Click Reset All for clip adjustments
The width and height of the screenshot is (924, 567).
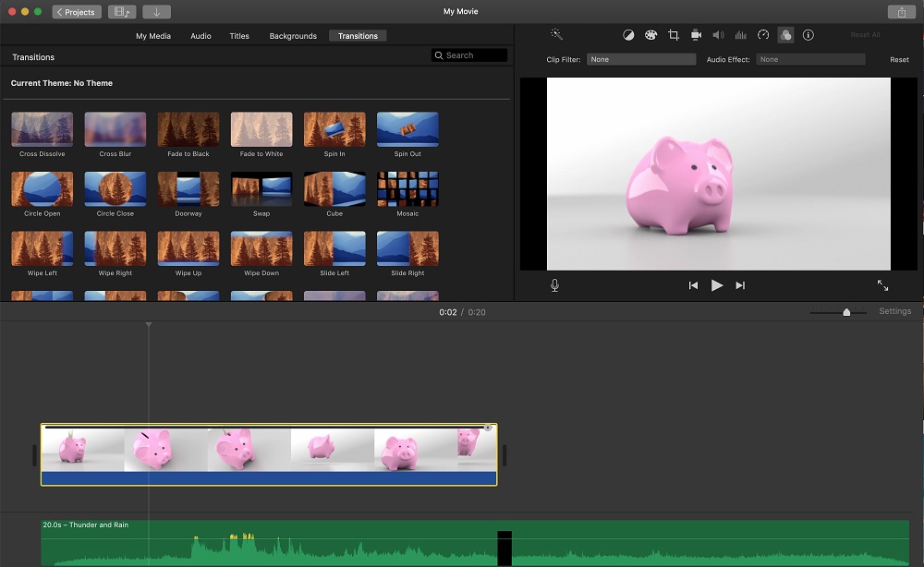click(865, 34)
